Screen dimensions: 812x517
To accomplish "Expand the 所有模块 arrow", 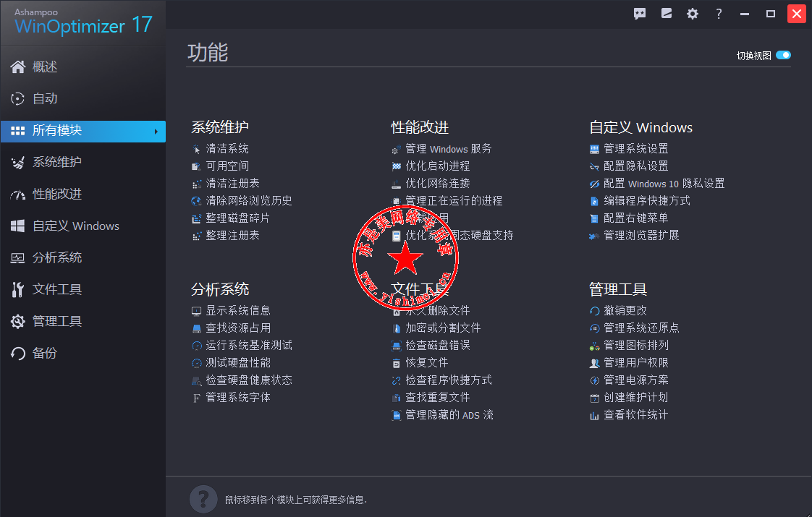I will 156,132.
